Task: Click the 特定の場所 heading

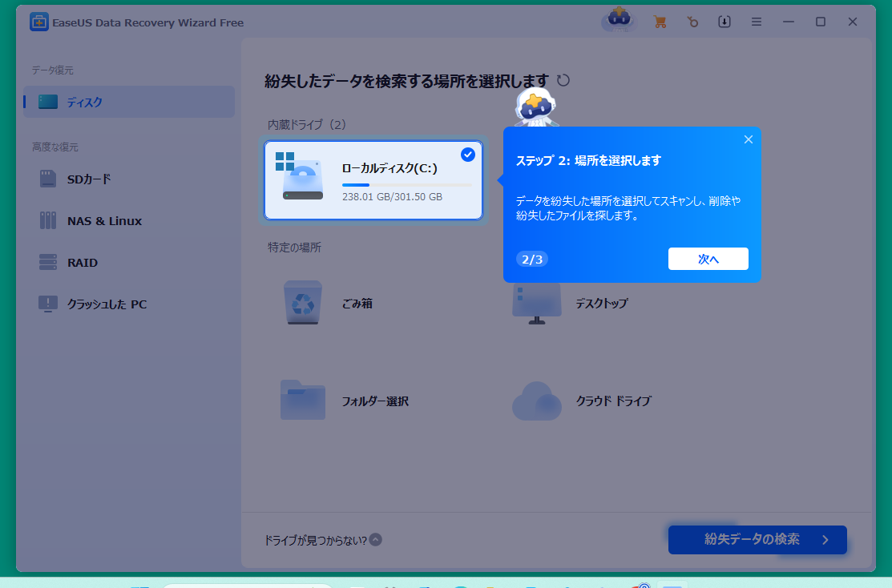Action: pyautogui.click(x=295, y=248)
